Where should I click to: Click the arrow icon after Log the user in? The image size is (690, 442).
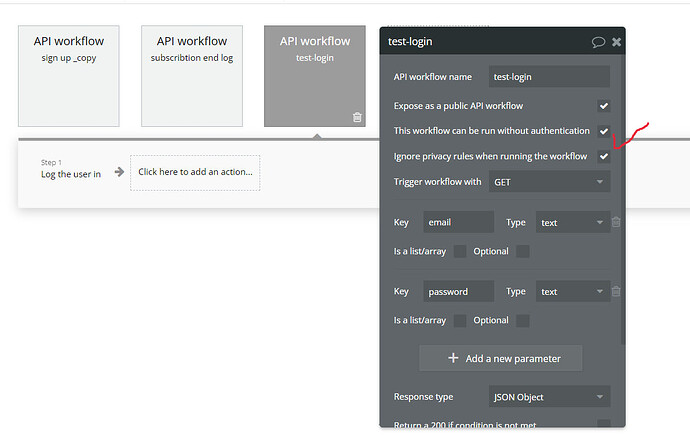pyautogui.click(x=119, y=172)
